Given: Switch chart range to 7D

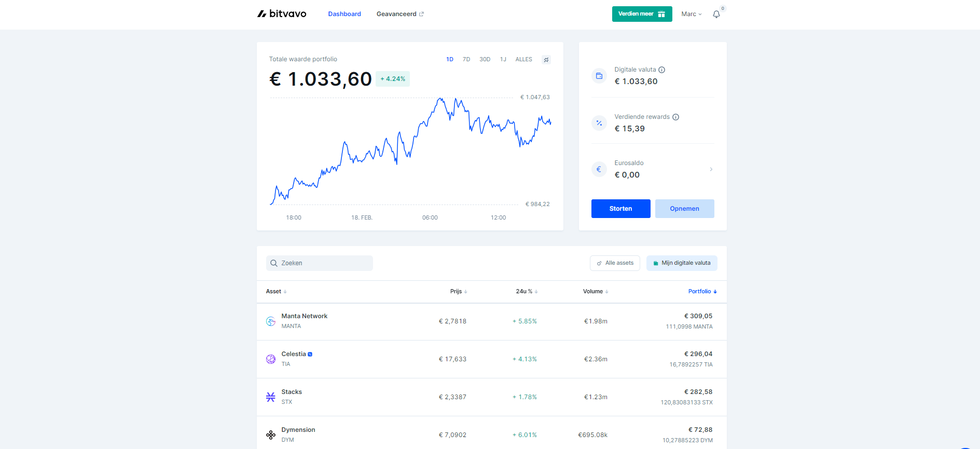Looking at the screenshot, I should pyautogui.click(x=466, y=60).
